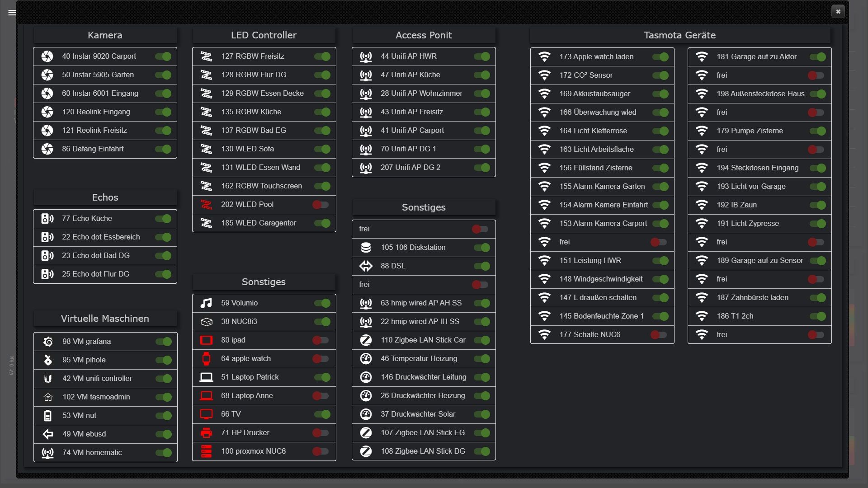Select the Tasmota Geräte section header

tap(679, 35)
